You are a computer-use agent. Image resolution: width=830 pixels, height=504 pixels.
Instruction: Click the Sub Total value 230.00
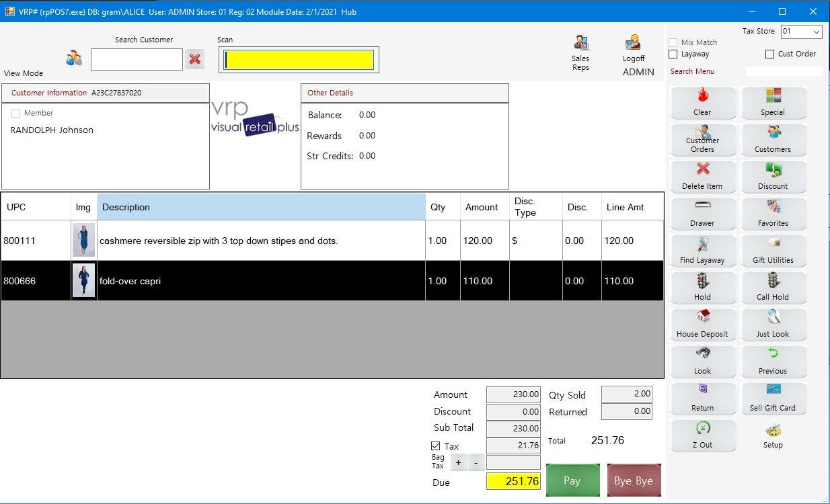(x=513, y=428)
